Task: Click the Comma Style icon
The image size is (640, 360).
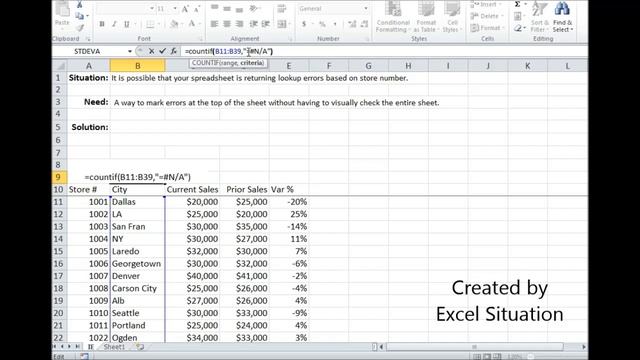Action: [x=335, y=24]
